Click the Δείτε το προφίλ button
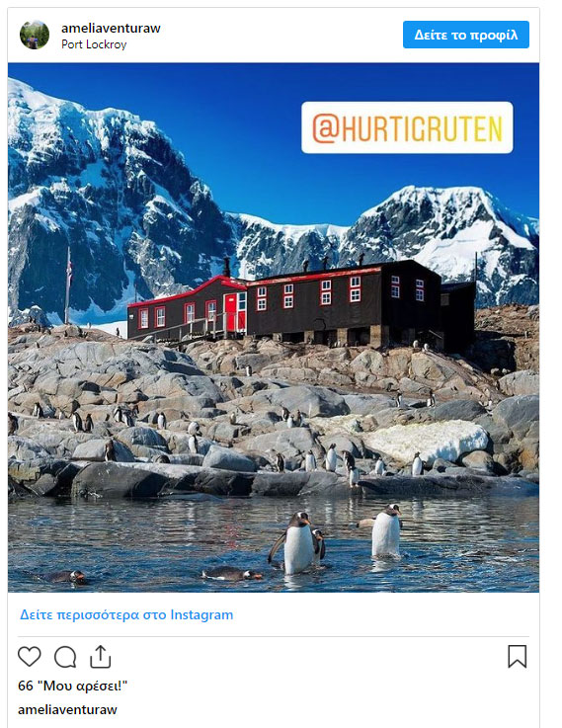562x728 pixels. (x=466, y=35)
